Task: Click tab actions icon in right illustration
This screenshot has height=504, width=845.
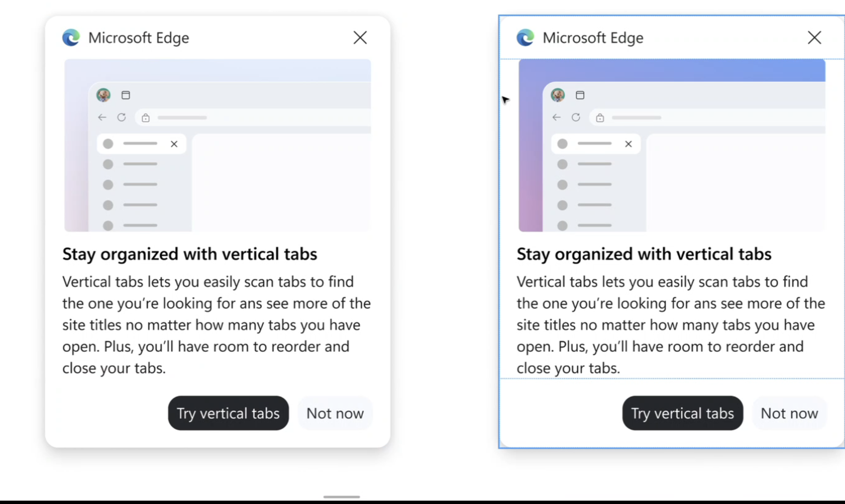Action: [580, 95]
